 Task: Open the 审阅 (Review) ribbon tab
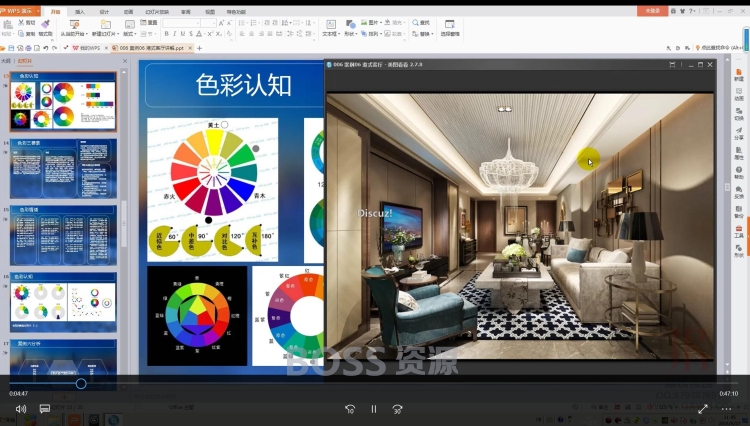pos(186,11)
